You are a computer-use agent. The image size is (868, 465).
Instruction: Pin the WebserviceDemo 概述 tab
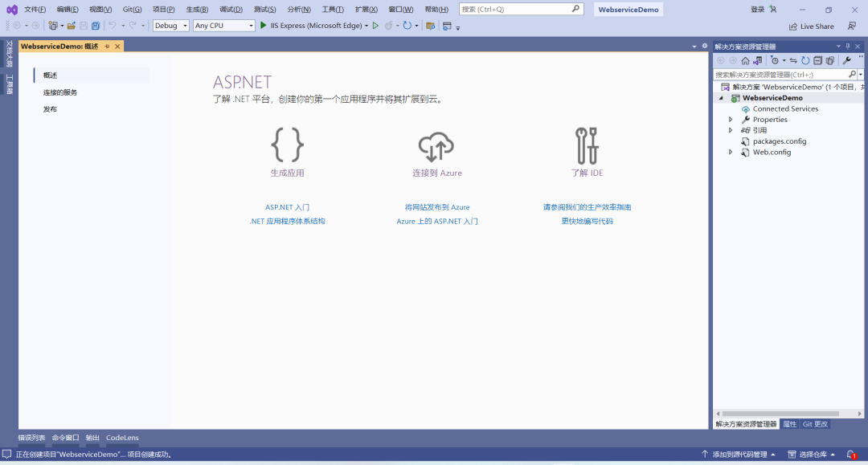click(x=107, y=47)
